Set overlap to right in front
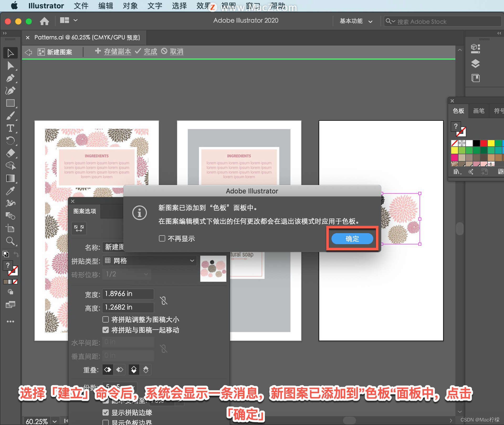504x425 pixels. [x=120, y=370]
